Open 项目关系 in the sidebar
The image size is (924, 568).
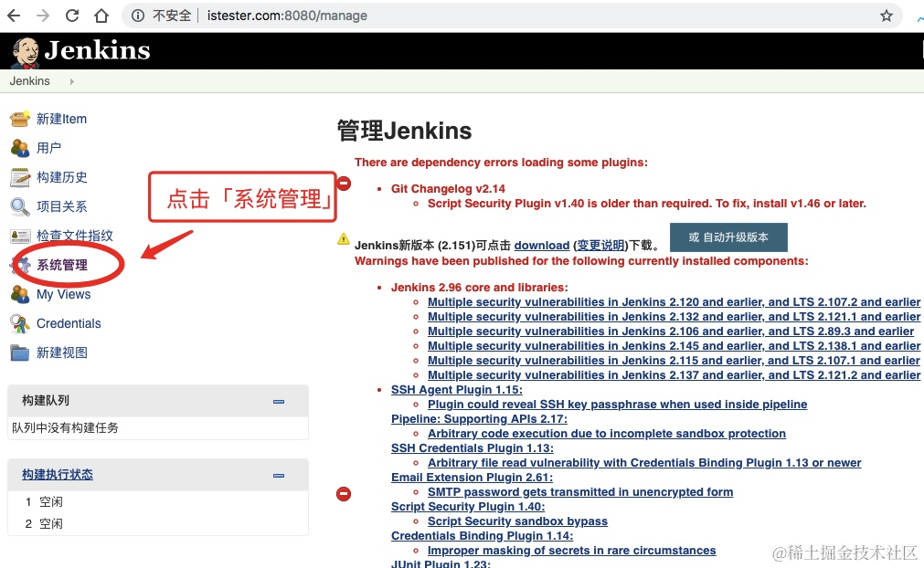coord(62,206)
